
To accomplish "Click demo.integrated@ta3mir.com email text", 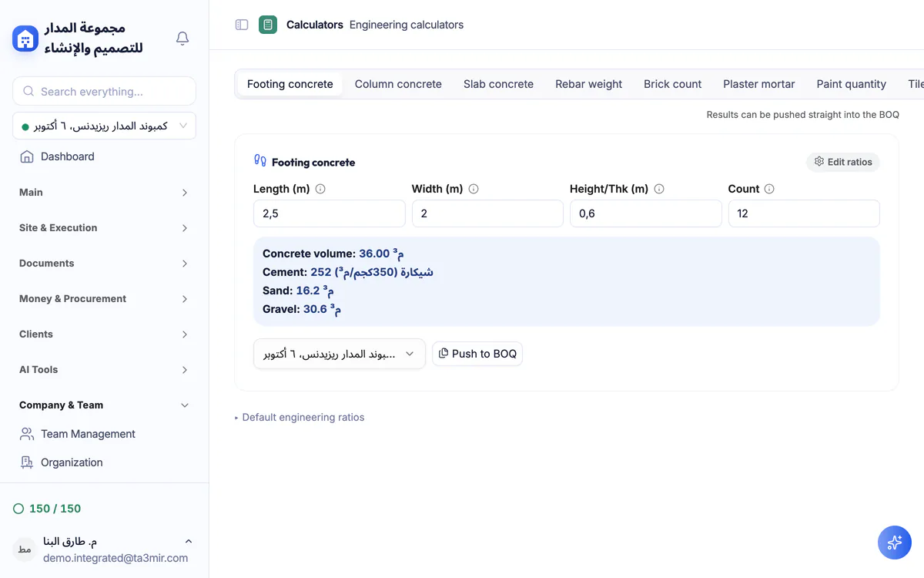I will coord(115,558).
